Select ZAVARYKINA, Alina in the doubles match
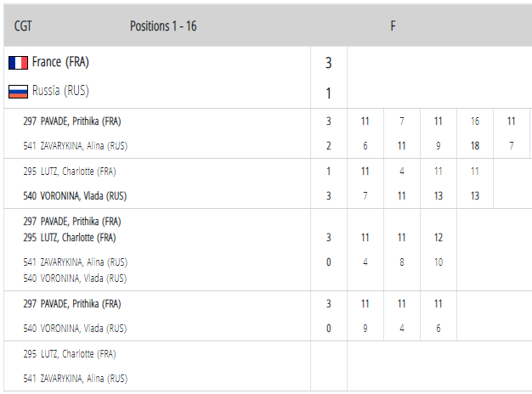 click(x=76, y=262)
